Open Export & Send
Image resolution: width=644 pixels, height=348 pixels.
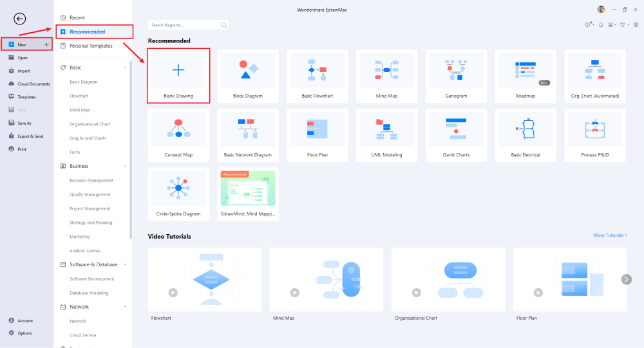point(30,136)
